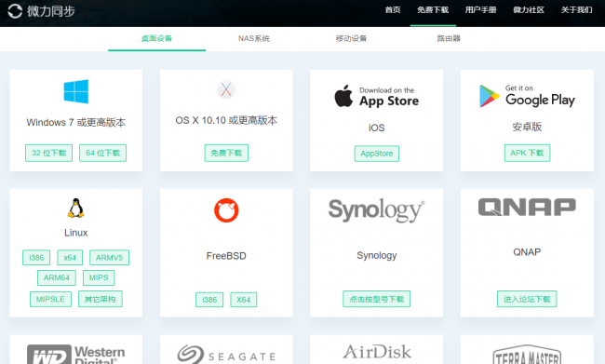The image size is (605, 364).
Task: Click the APK 下载 button
Action: 527,153
